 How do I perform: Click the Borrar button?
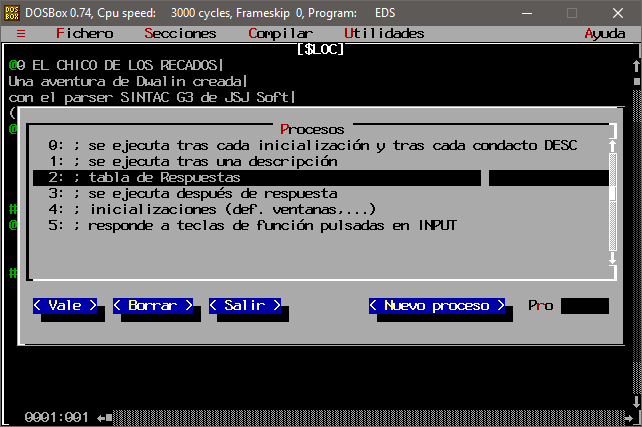coord(153,305)
